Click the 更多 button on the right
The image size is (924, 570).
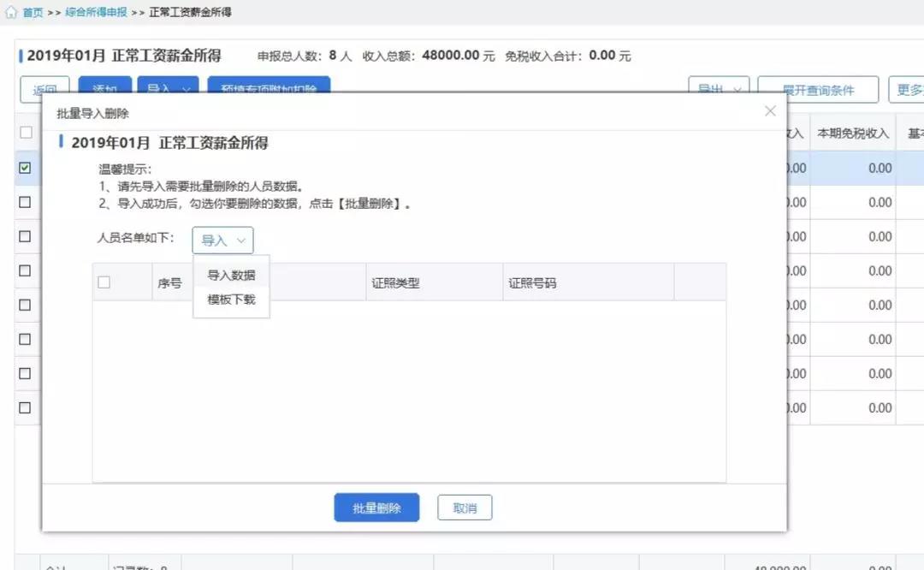pos(909,89)
